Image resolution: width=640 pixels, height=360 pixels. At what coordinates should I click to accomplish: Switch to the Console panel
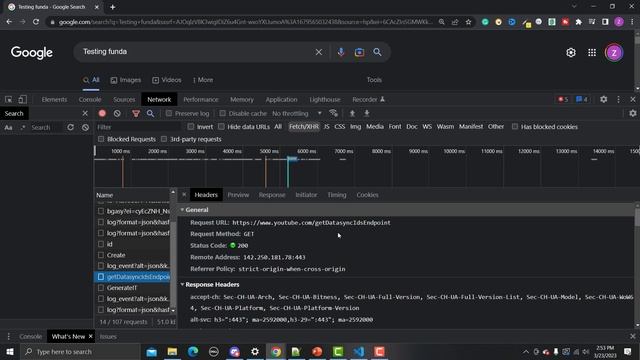(90, 99)
